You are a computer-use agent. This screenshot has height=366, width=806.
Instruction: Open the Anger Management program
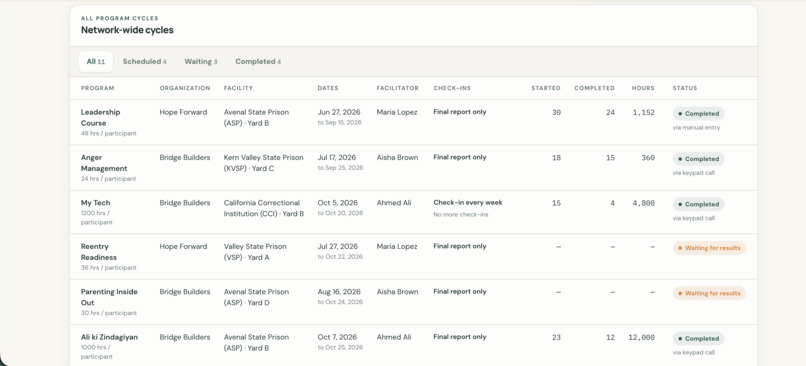(104, 163)
